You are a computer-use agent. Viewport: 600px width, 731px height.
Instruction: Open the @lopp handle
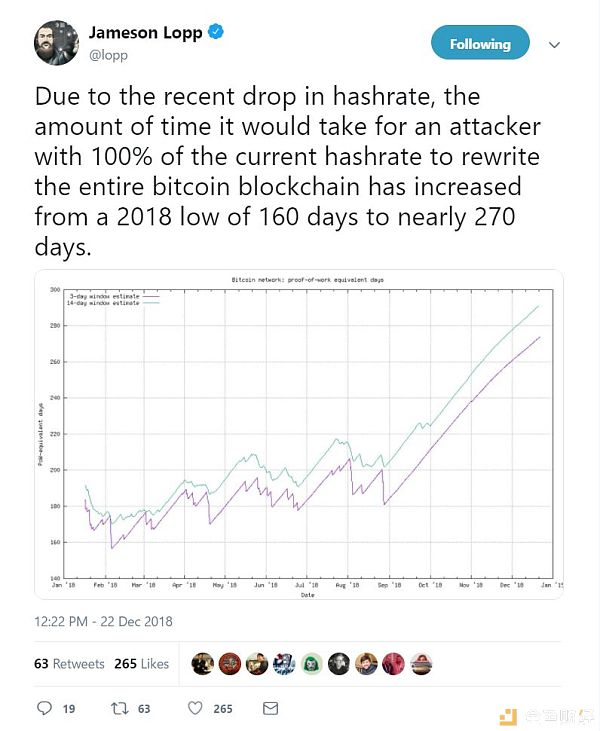(108, 55)
